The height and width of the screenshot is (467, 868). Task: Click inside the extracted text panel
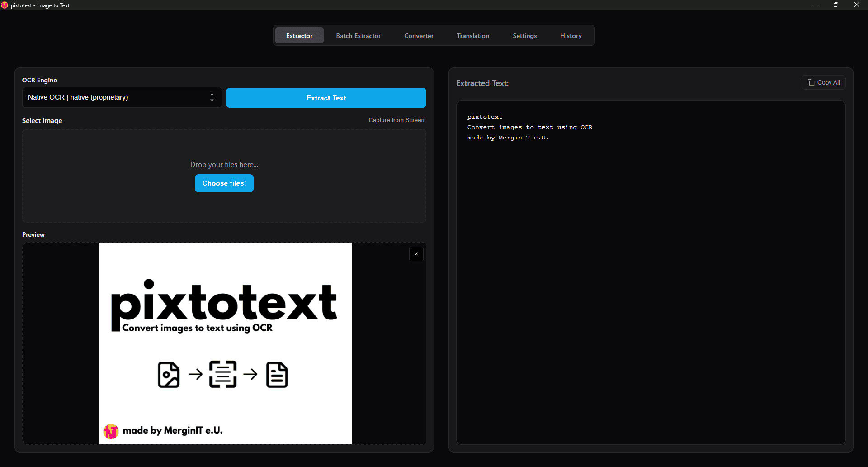click(x=650, y=272)
